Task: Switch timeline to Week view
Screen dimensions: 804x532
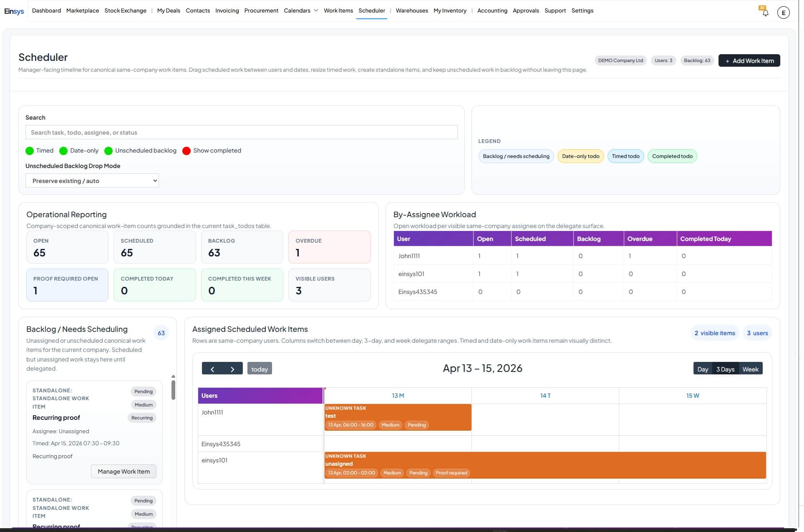Action: (x=750, y=369)
